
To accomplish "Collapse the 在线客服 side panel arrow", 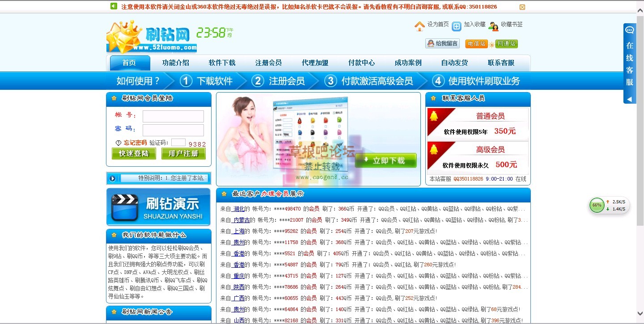I will (629, 99).
